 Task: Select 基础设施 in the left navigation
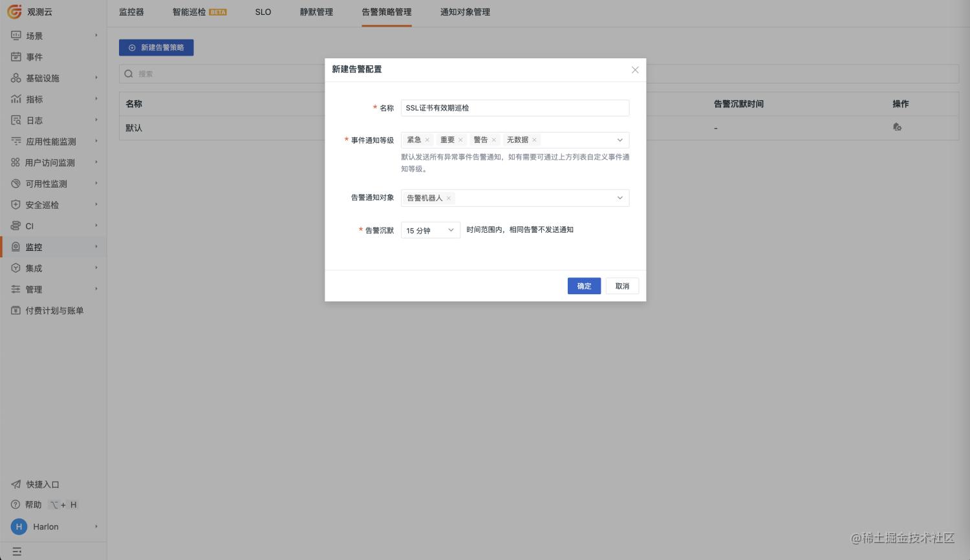click(41, 78)
